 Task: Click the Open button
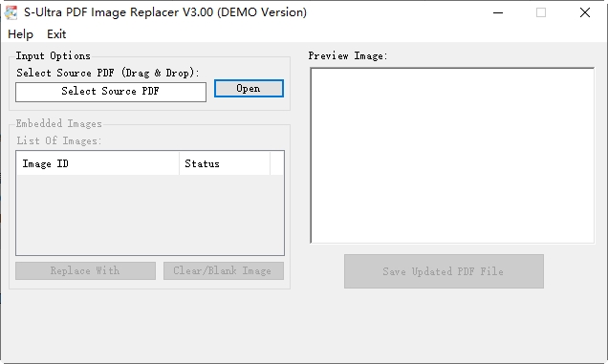pyautogui.click(x=249, y=89)
